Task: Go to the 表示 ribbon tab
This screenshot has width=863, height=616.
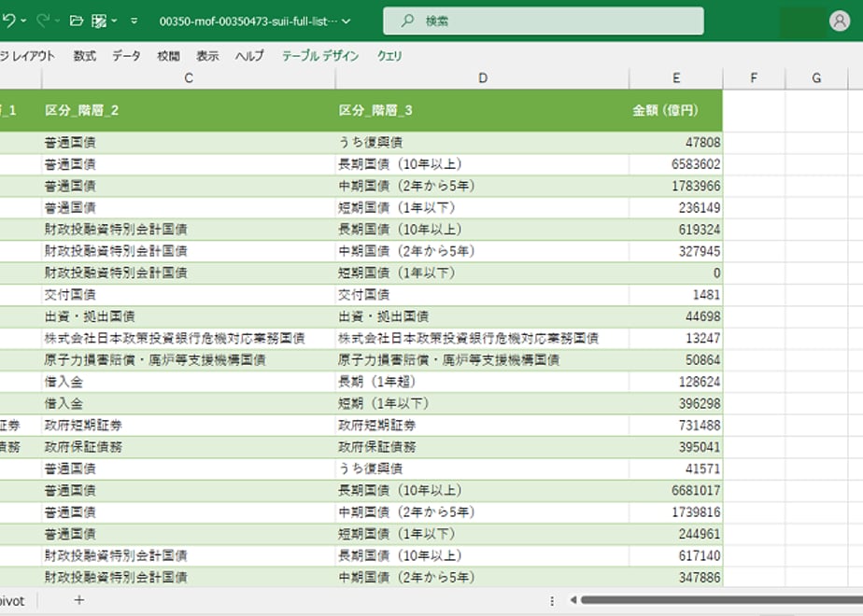Action: click(x=207, y=56)
